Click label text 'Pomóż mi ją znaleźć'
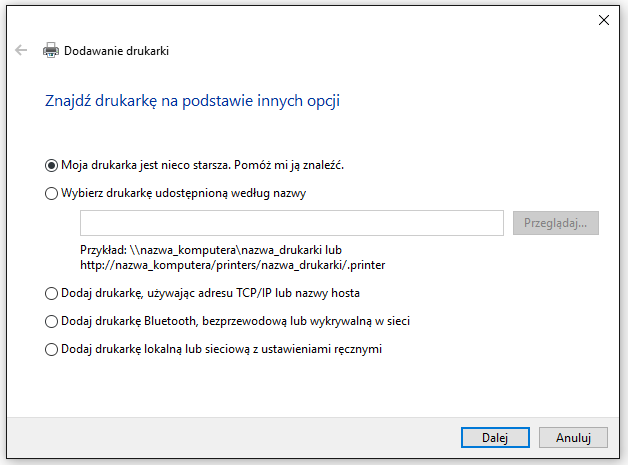 point(289,165)
